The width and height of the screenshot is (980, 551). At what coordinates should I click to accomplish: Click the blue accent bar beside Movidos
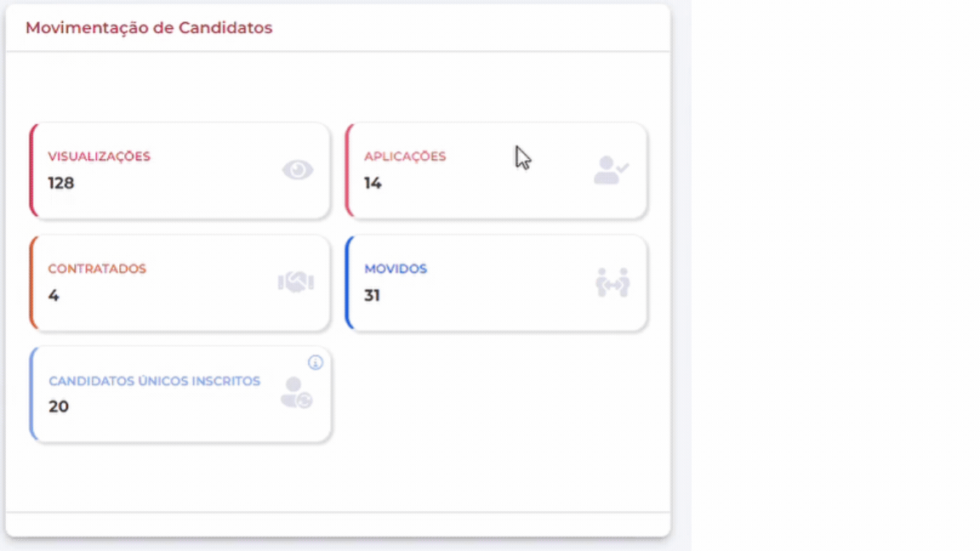[x=349, y=281]
